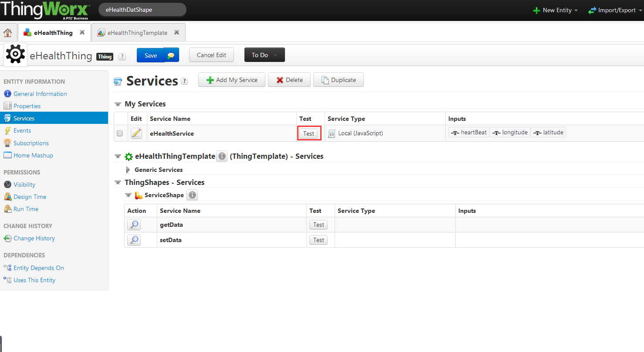Click the JavaScript service type icon

tap(332, 133)
